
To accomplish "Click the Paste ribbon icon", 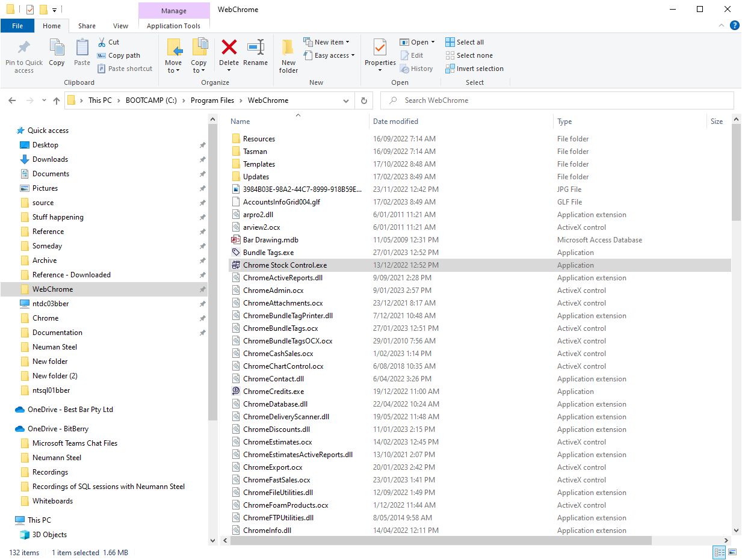I will (x=82, y=48).
